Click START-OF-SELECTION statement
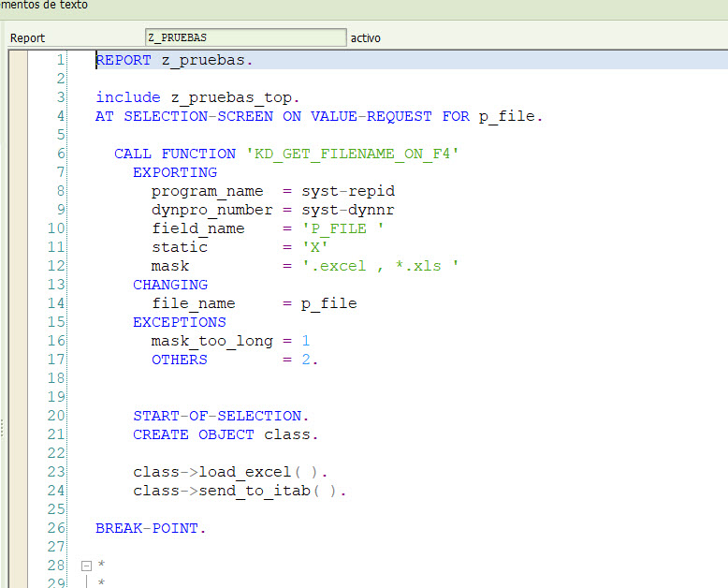This screenshot has width=728, height=588. point(221,416)
